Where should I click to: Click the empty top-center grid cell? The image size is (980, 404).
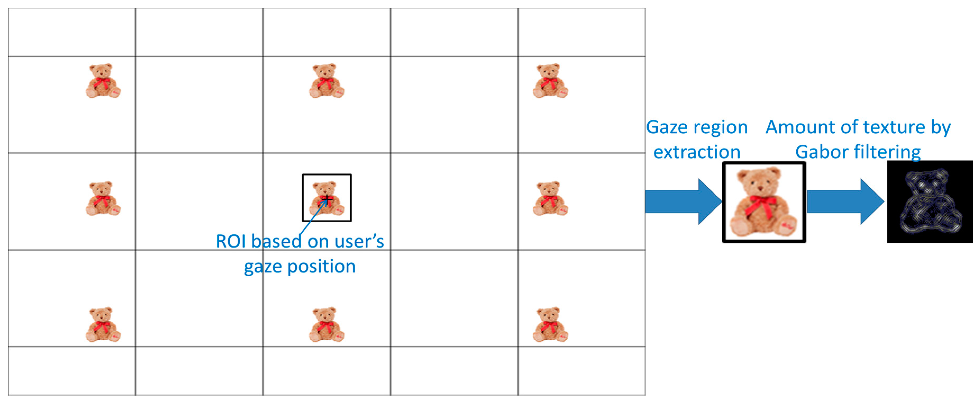(326, 32)
